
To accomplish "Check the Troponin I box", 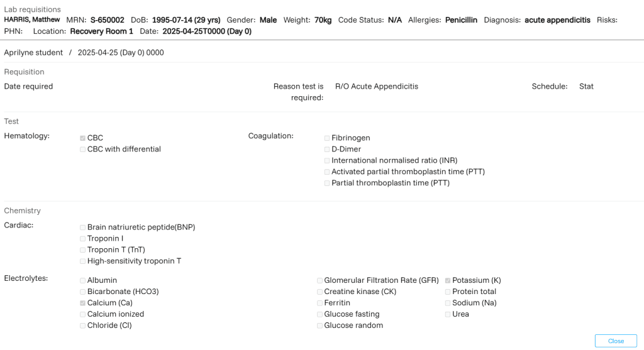I will tap(82, 239).
